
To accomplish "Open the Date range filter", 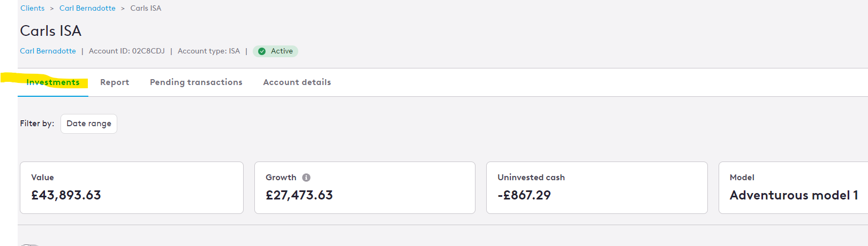I will click(x=89, y=124).
